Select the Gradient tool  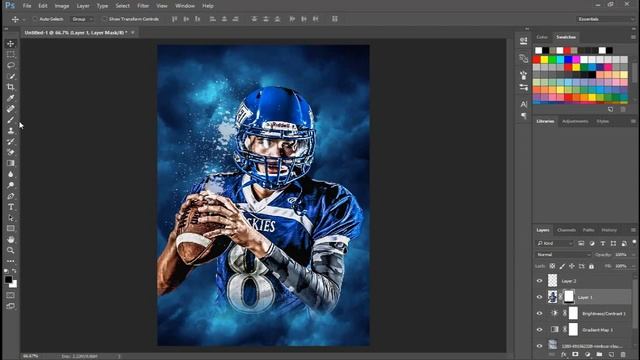[11, 163]
